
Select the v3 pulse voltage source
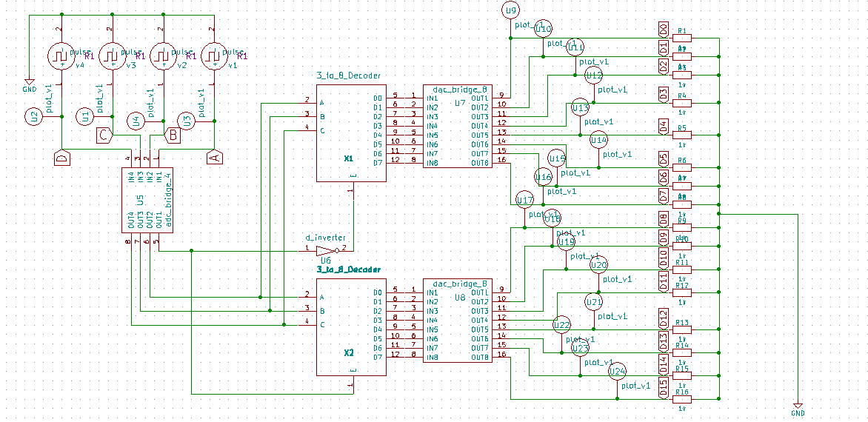tap(111, 56)
